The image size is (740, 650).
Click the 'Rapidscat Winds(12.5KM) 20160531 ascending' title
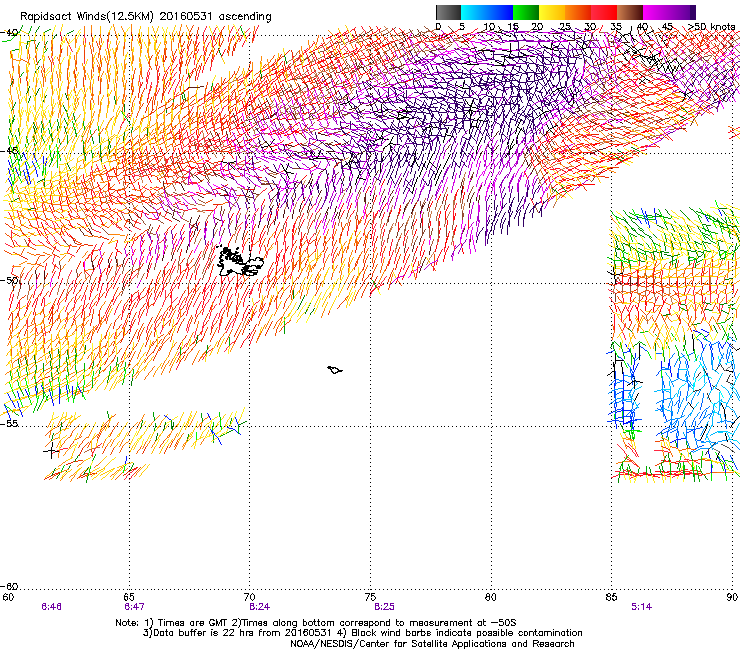(x=146, y=17)
